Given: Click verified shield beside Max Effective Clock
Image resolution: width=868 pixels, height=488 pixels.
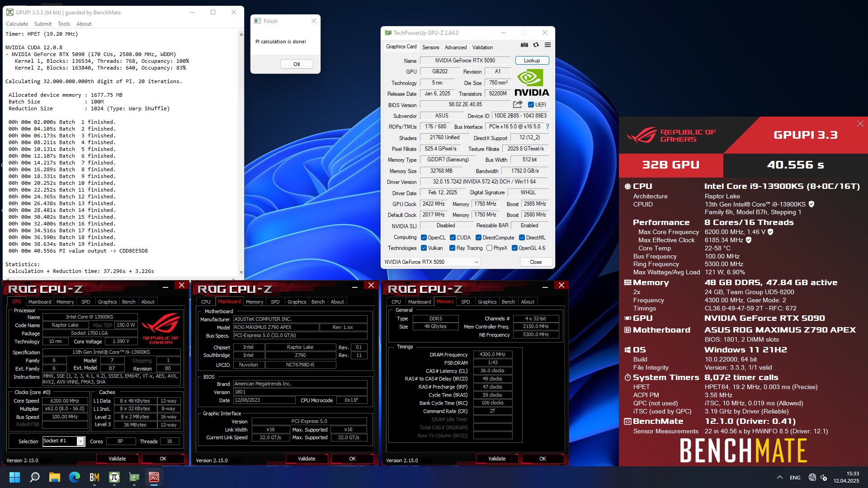Looking at the screenshot, I should pyautogui.click(x=749, y=240).
